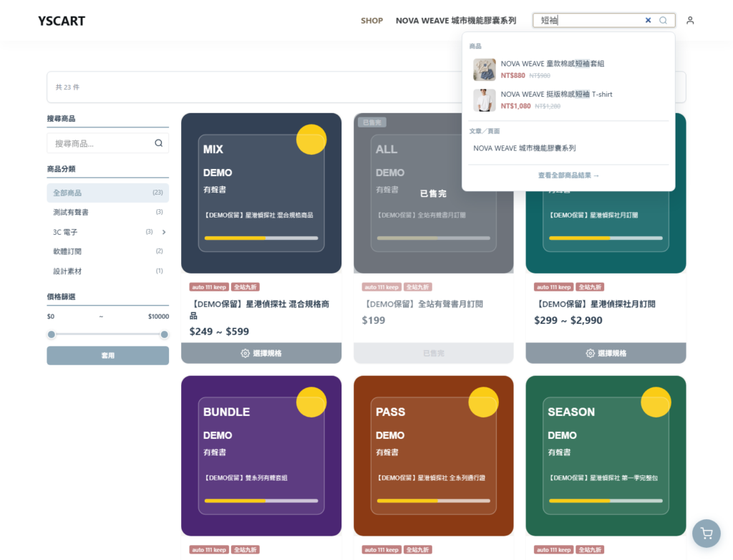Click the maximum price slider handle
Viewport: 733px width, 560px height.
pos(164,334)
